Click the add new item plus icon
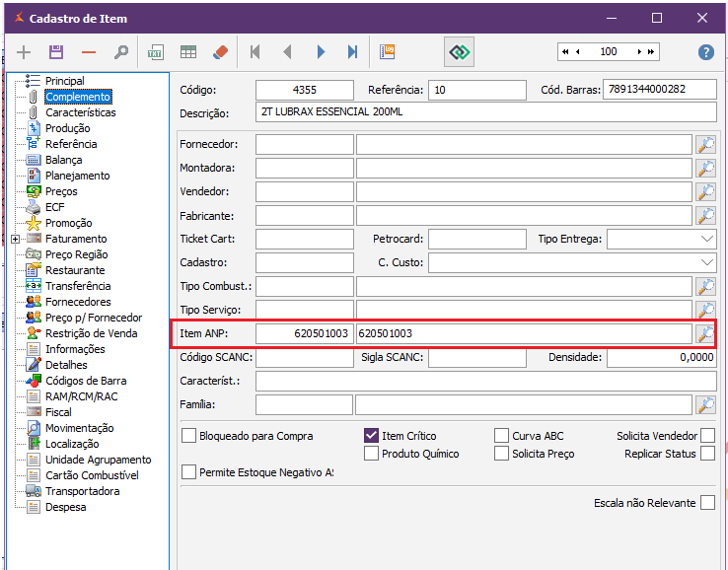Screen dimensions: 728x570 (24, 52)
